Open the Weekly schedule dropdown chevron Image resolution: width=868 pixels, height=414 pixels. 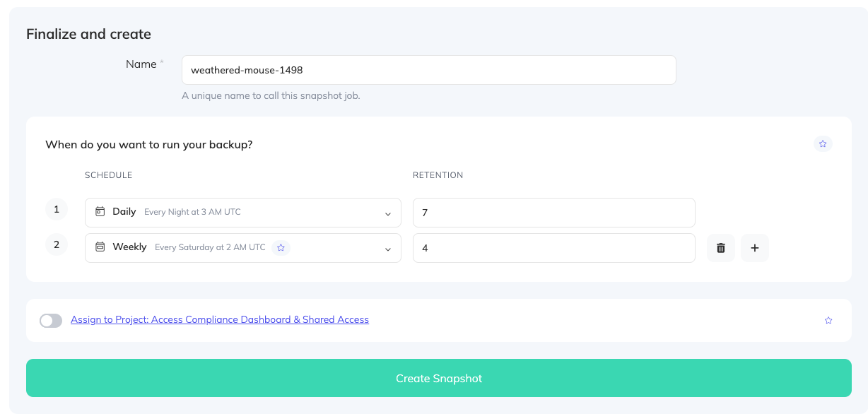[x=387, y=248]
